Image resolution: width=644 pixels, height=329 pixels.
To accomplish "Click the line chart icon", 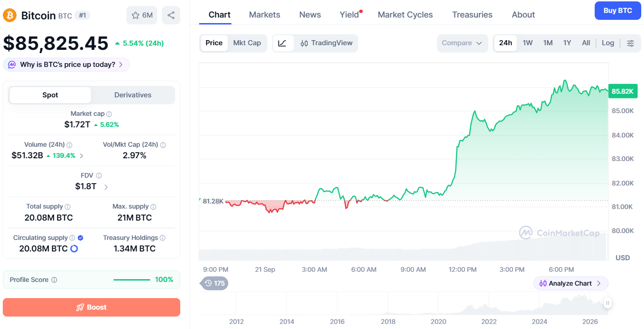I will click(283, 43).
